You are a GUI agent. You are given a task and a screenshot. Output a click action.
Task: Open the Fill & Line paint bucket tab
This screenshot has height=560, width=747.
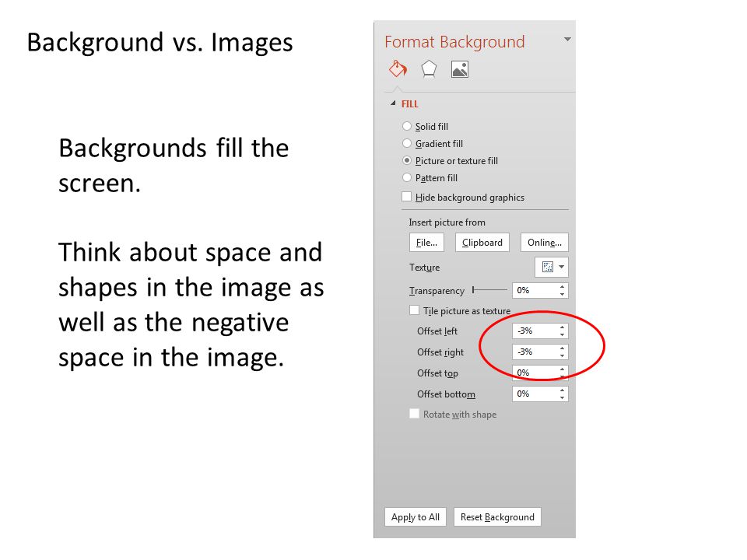(398, 69)
